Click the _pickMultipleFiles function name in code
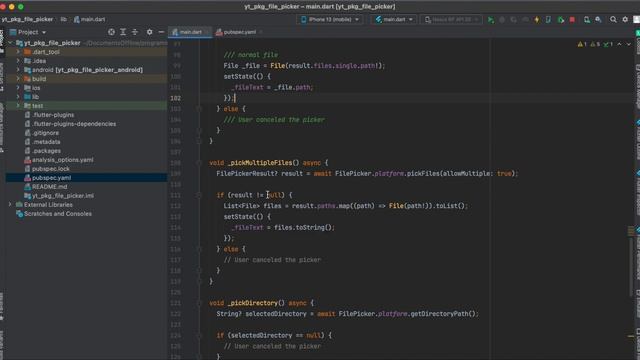 pos(260,162)
